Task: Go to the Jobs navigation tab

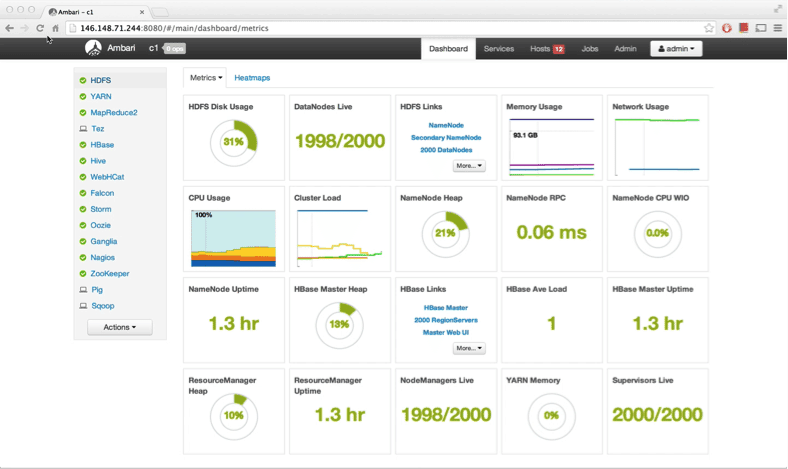Action: point(590,48)
